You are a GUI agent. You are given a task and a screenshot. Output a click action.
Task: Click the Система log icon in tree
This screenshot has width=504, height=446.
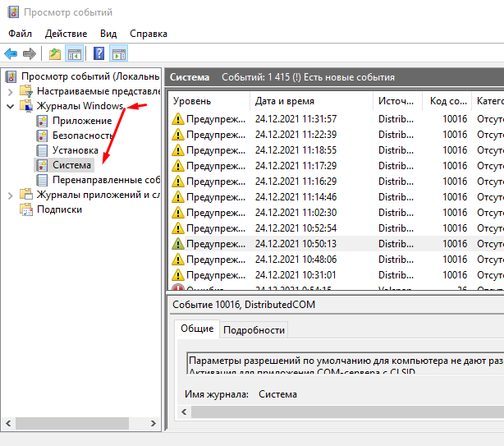click(x=42, y=165)
